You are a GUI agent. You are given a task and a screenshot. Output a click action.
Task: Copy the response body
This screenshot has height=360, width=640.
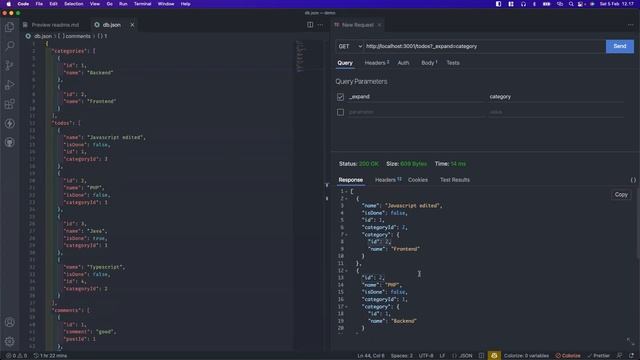(x=621, y=195)
